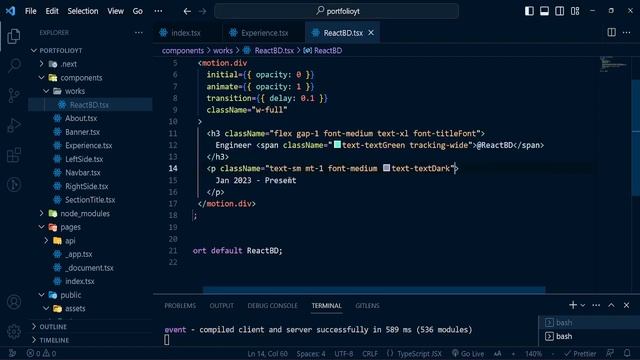Open terminal panel more actions ellipsis
Image resolution: width=640 pixels, height=360 pixels.
tap(596, 305)
